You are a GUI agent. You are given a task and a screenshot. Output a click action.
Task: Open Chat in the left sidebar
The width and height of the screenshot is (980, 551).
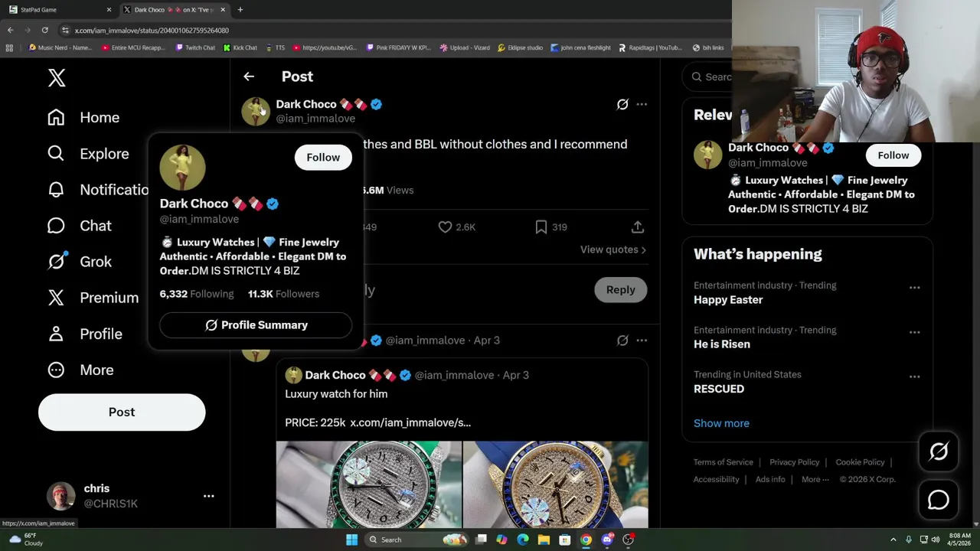tap(80, 225)
